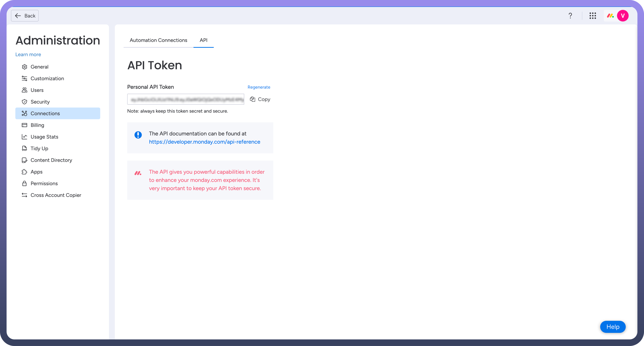This screenshot has width=644, height=346.
Task: Open the developer.monday.com API reference link
Action: coord(205,142)
